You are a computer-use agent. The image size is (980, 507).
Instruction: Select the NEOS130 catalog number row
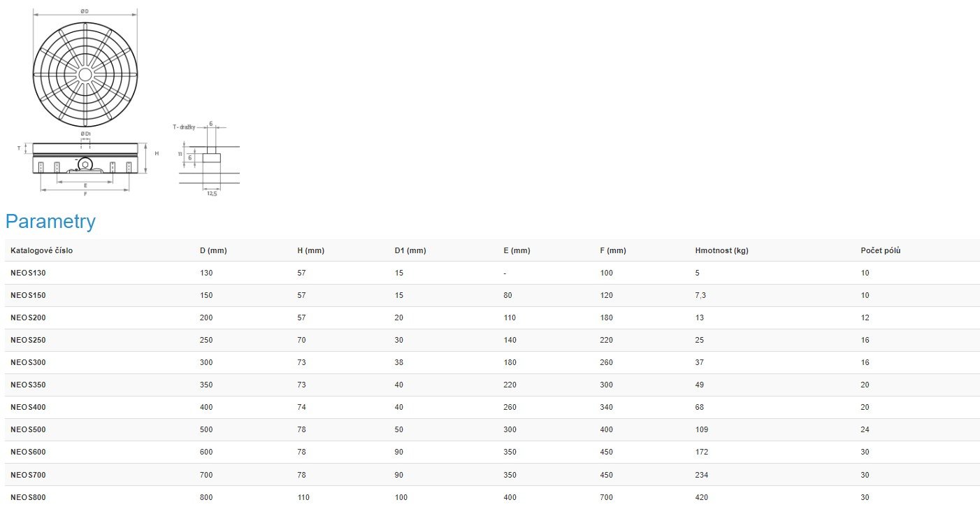click(x=28, y=273)
